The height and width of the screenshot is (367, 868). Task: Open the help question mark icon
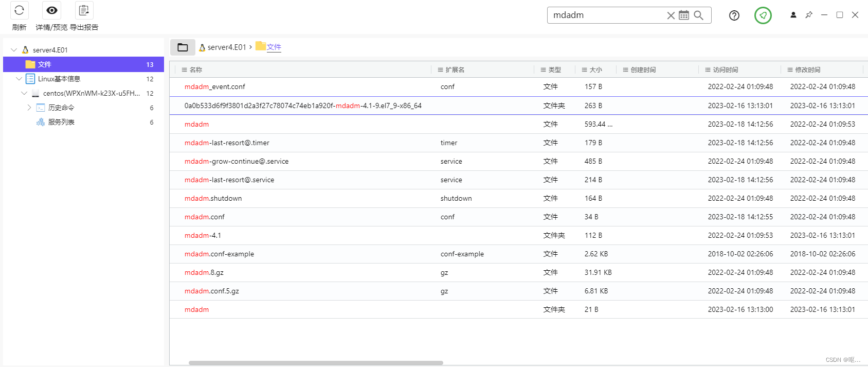pos(734,15)
